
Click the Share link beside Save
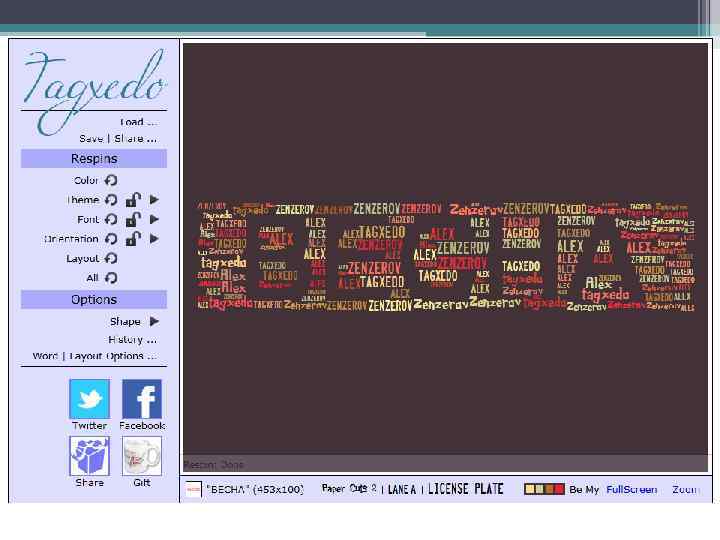tap(135, 139)
